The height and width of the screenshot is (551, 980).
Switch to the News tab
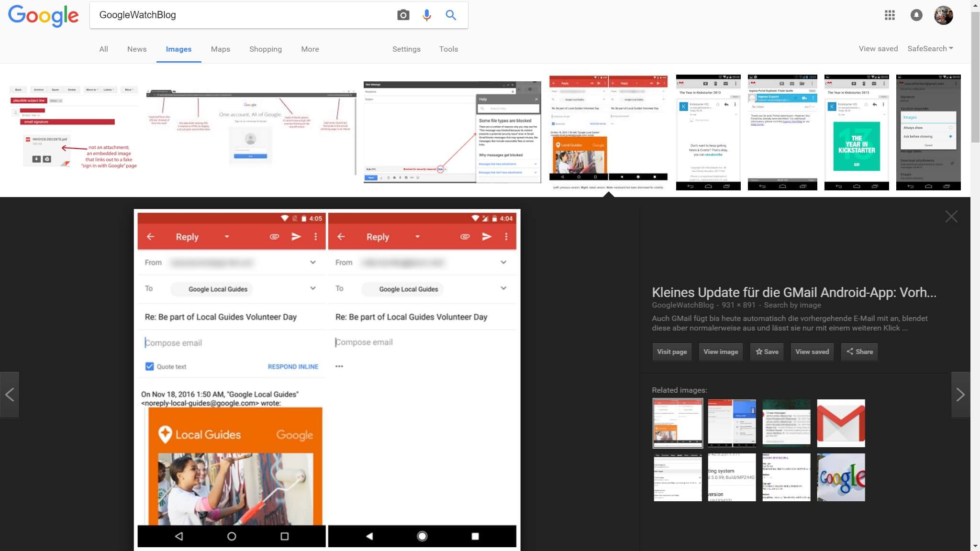[x=137, y=49]
